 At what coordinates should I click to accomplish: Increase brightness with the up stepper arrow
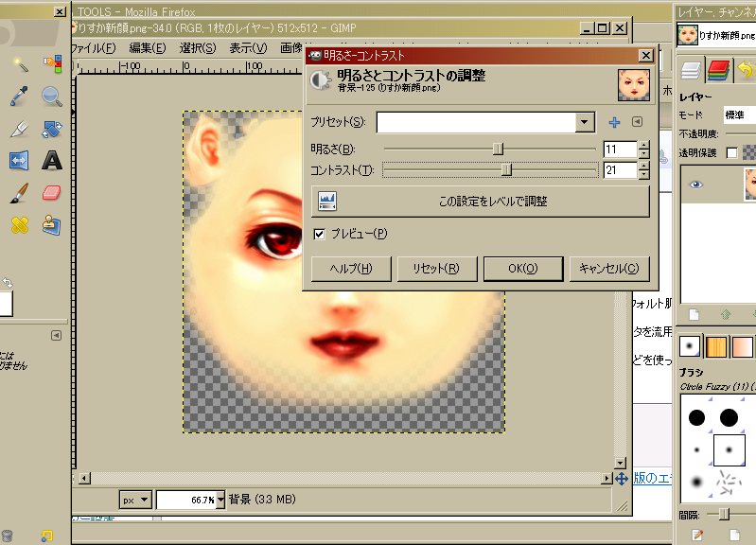click(643, 145)
